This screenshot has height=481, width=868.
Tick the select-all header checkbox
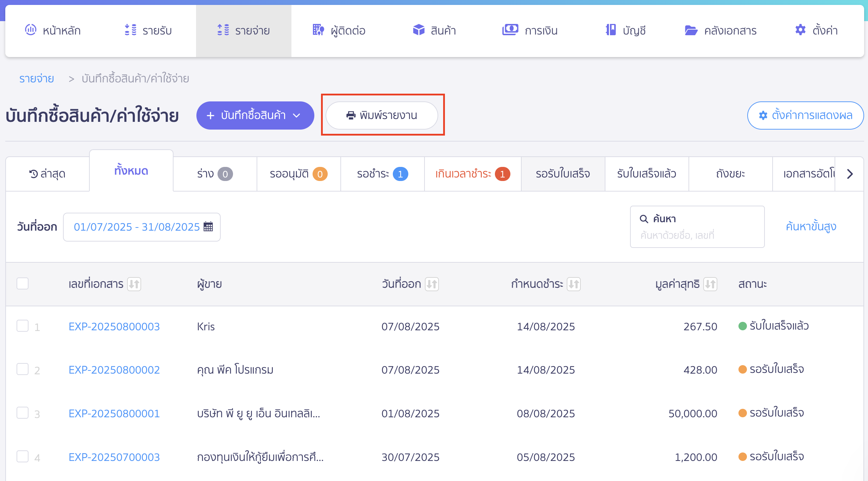click(x=23, y=283)
